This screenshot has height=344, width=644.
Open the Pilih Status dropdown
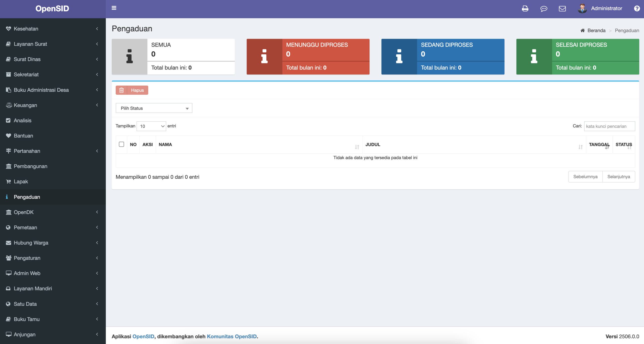coord(154,108)
